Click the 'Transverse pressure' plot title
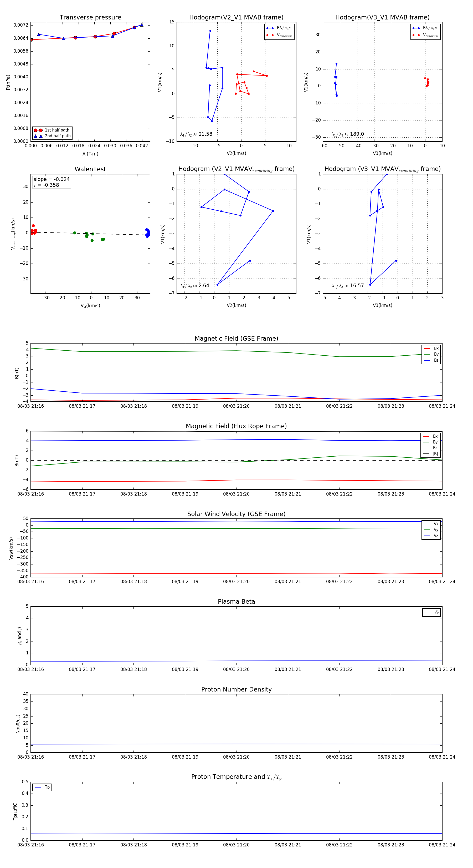 point(90,18)
